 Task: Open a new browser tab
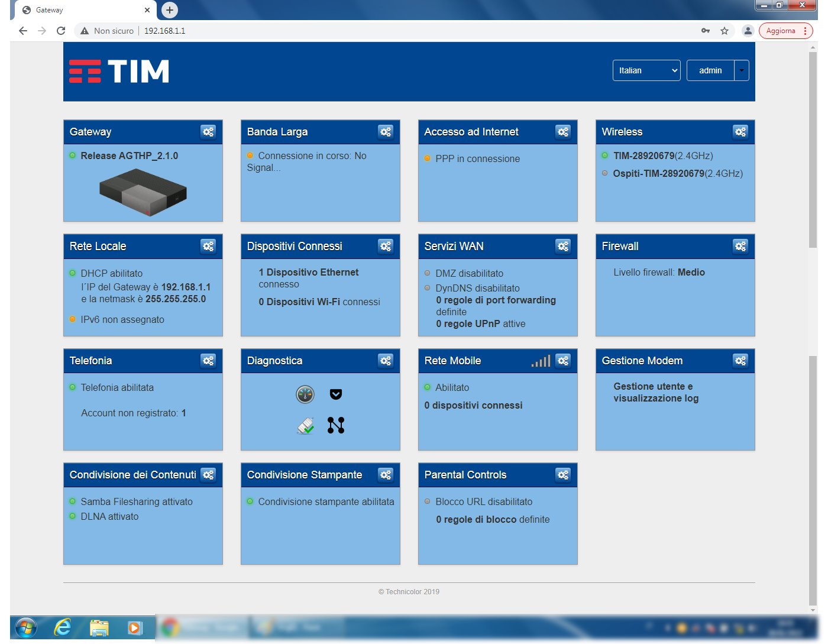point(170,10)
